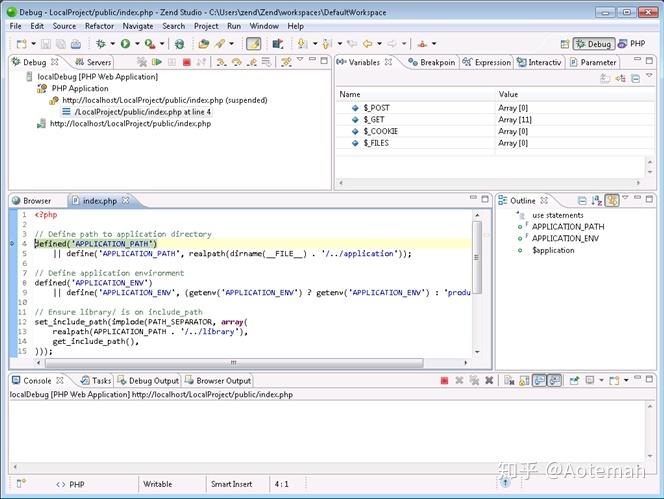Click the globe browser toolbar icon
This screenshot has width=664, height=499.
pyautogui.click(x=180, y=44)
